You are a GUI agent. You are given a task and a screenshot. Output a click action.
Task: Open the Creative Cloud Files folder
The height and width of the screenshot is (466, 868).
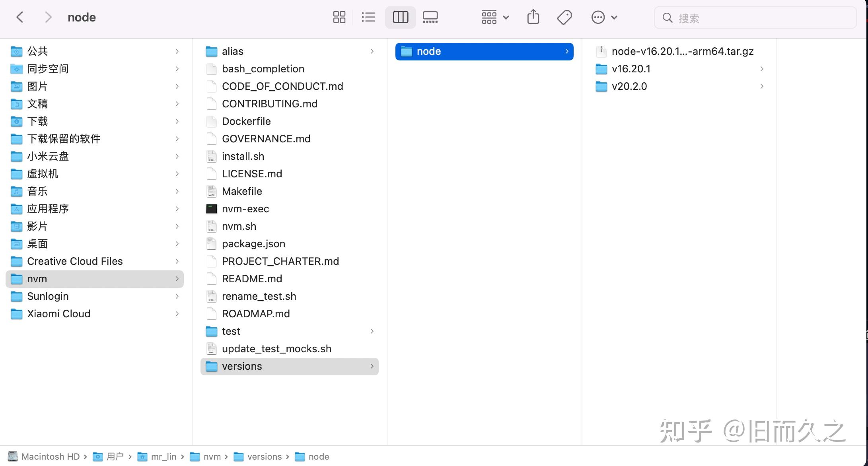75,261
